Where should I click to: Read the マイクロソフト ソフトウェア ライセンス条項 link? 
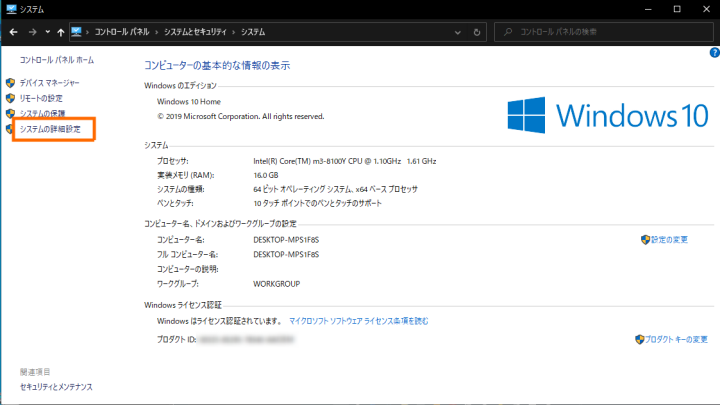pos(358,321)
